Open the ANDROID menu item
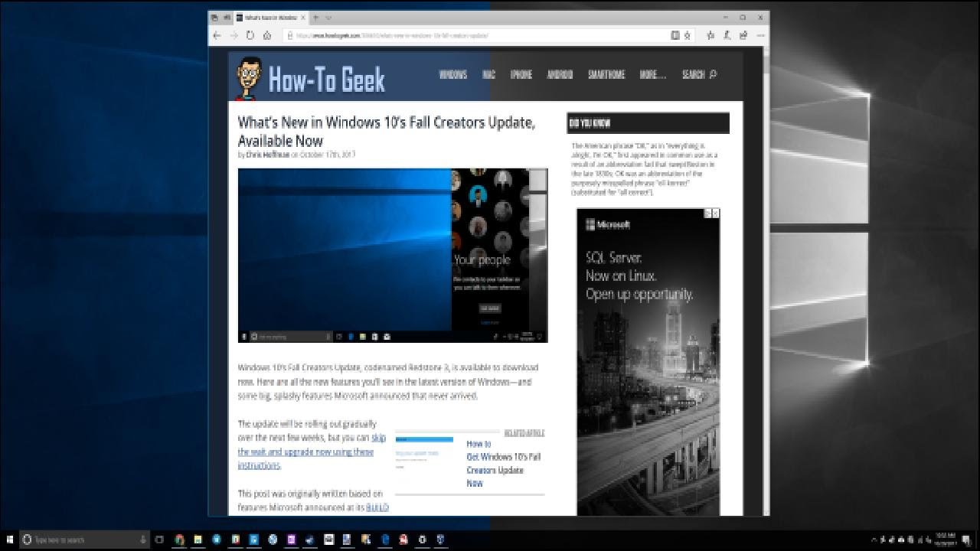The image size is (980, 551). (560, 74)
